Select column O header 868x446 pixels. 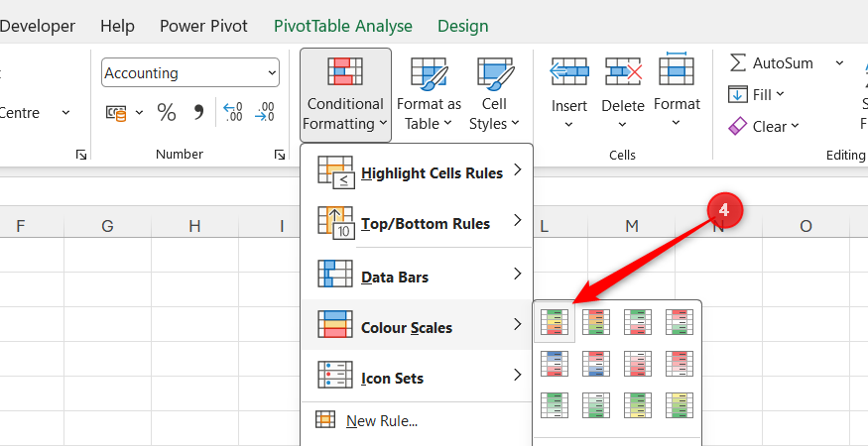click(x=806, y=226)
